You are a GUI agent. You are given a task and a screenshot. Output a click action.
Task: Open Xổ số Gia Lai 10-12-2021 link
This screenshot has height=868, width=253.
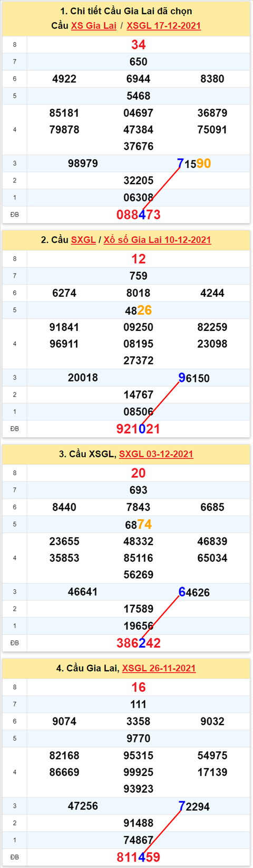[157, 240]
